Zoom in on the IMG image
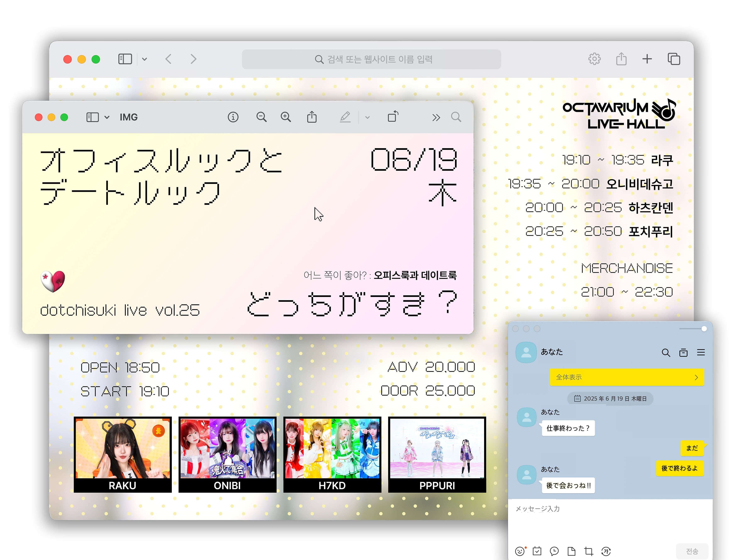747x560 pixels. [x=286, y=117]
